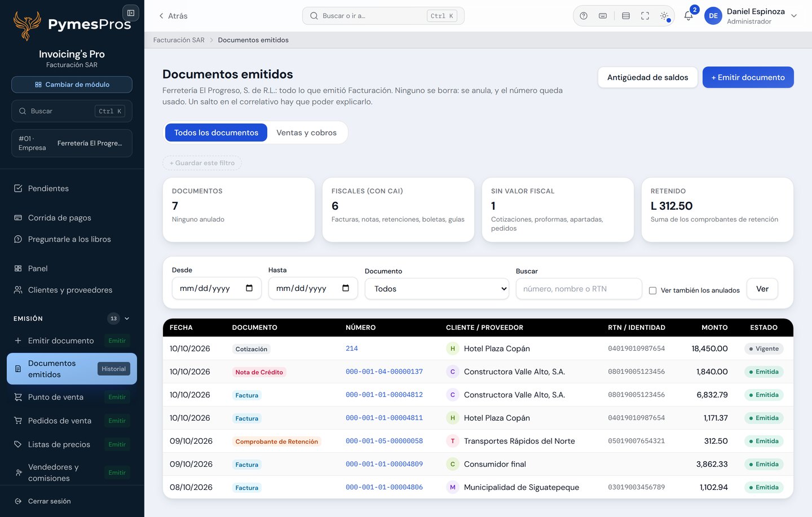
Task: Collapse the Emisión section chevron
Action: coord(127,319)
